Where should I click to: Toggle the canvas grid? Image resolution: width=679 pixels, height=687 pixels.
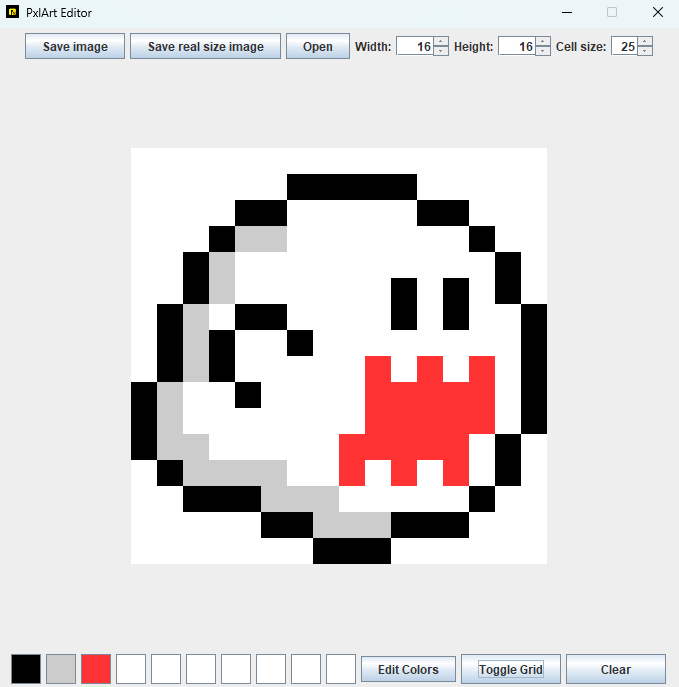pos(511,669)
